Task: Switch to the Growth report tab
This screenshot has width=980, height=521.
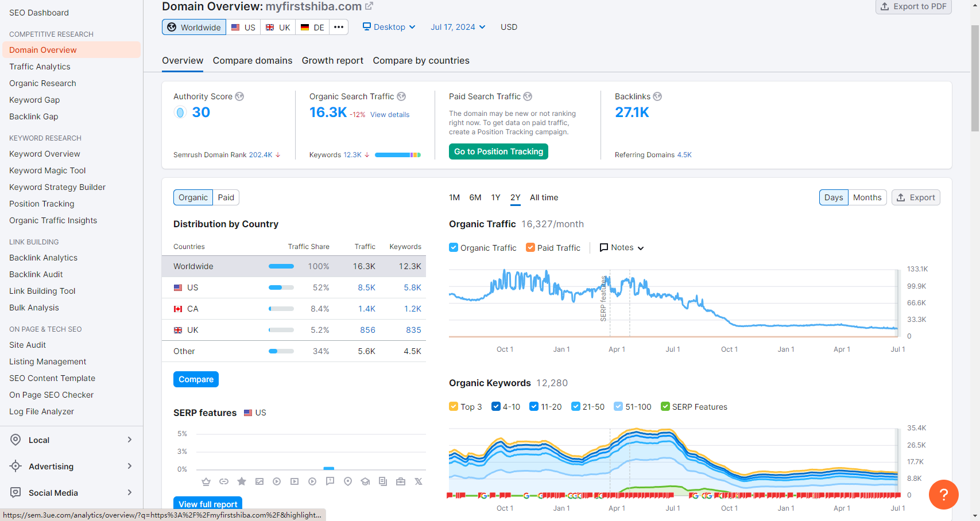Action: tap(332, 60)
